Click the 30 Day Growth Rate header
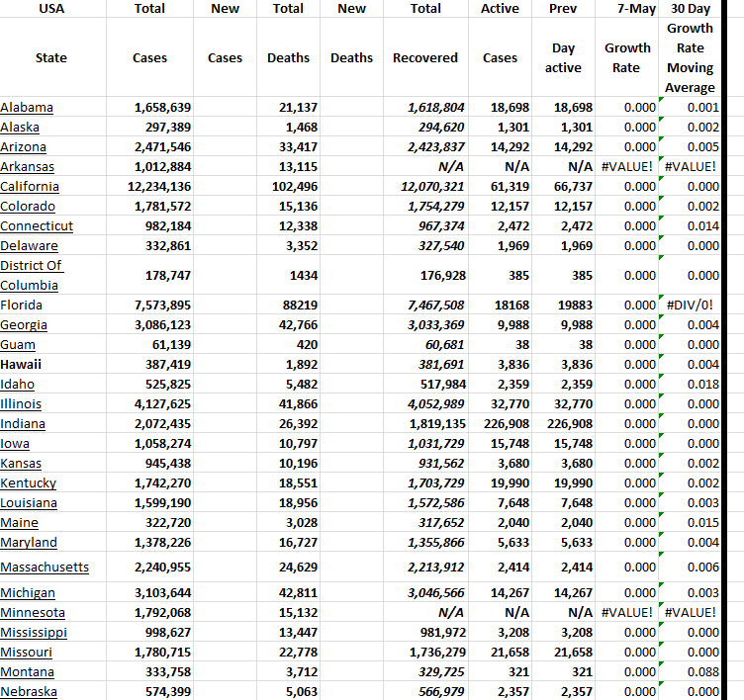The width and height of the screenshot is (744, 700). point(690,57)
